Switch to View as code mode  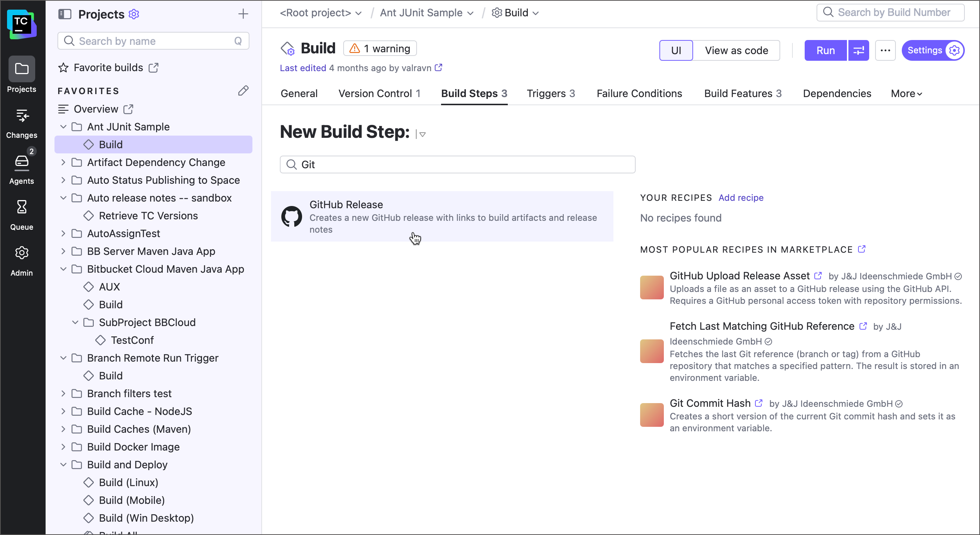tap(736, 50)
